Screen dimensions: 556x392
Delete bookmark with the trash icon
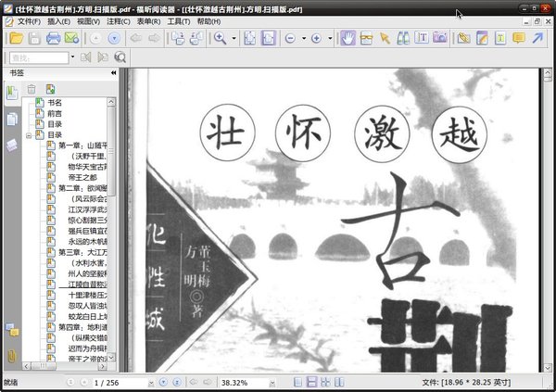point(32,89)
